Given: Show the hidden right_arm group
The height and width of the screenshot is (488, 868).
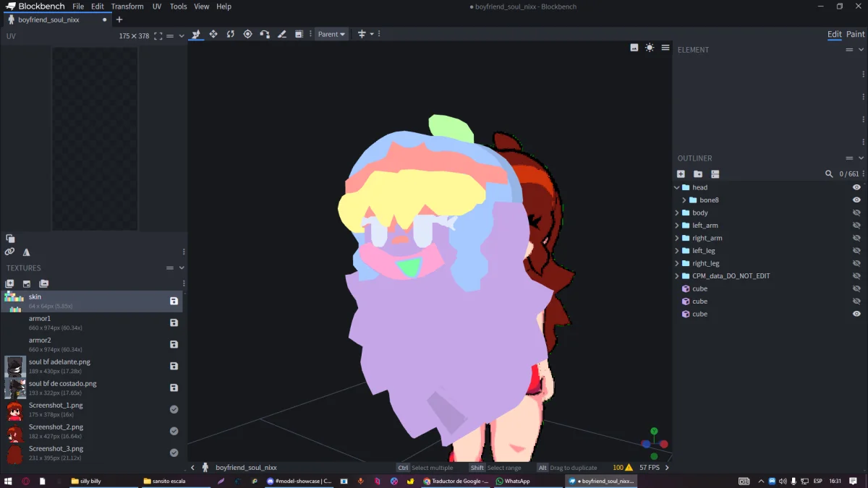Looking at the screenshot, I should (x=856, y=238).
